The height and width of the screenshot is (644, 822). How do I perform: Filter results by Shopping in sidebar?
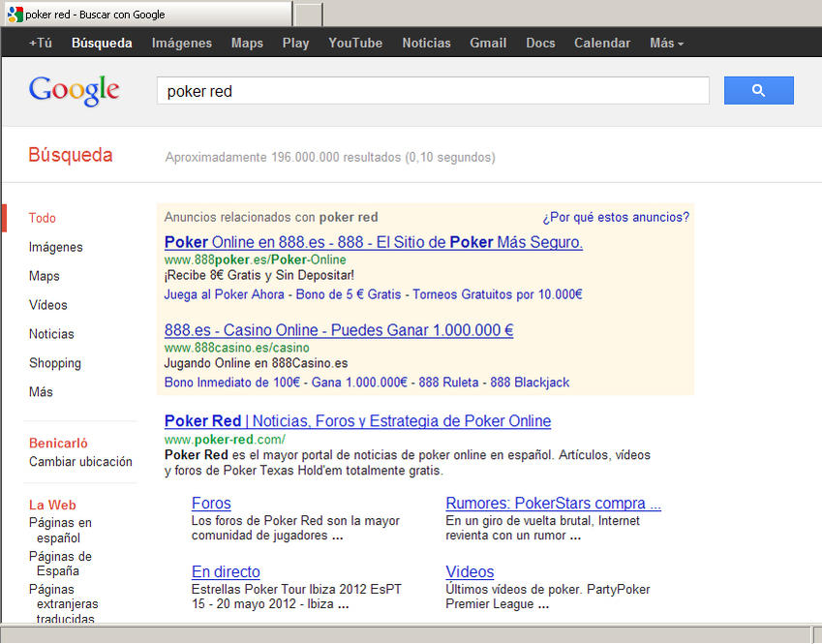click(x=55, y=363)
